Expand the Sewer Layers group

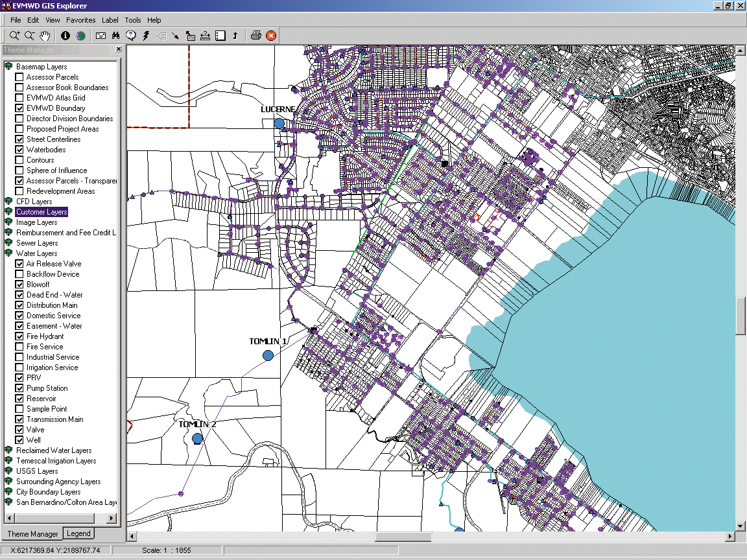click(8, 243)
